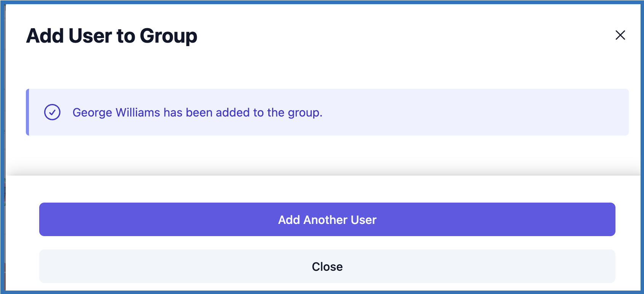Click the success checkmark circle icon
Image resolution: width=644 pixels, height=294 pixels.
[52, 112]
